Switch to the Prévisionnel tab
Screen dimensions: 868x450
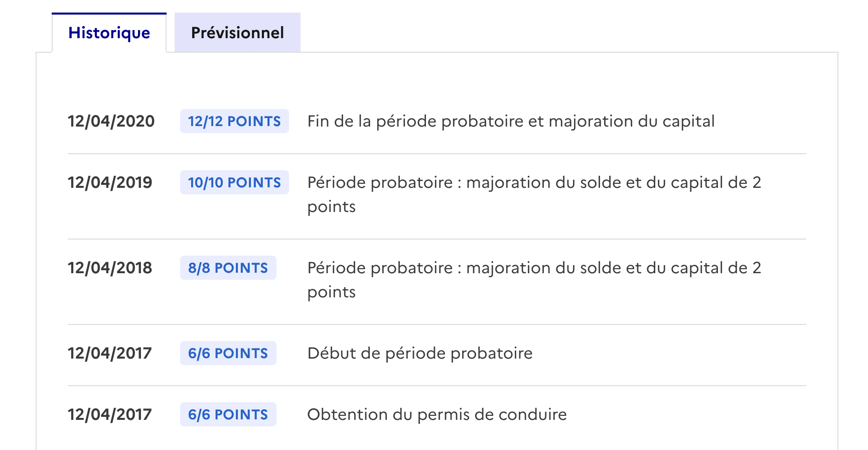pos(237,33)
